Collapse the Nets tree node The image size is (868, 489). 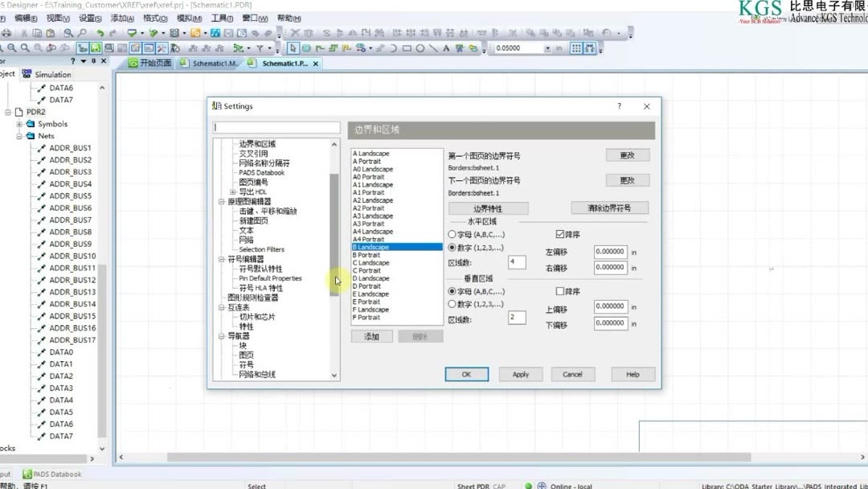pyautogui.click(x=18, y=135)
